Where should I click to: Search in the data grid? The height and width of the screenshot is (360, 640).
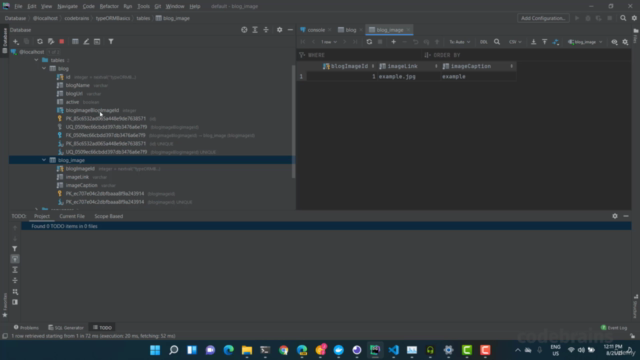point(497,42)
